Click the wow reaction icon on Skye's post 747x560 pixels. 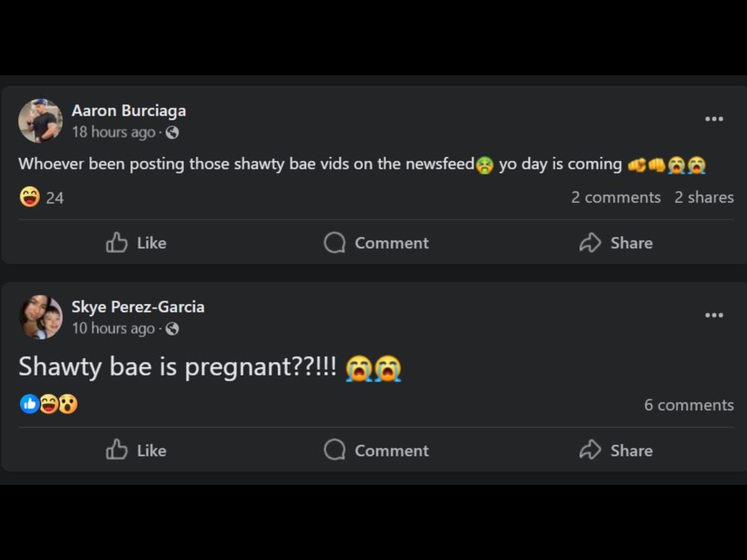(68, 404)
